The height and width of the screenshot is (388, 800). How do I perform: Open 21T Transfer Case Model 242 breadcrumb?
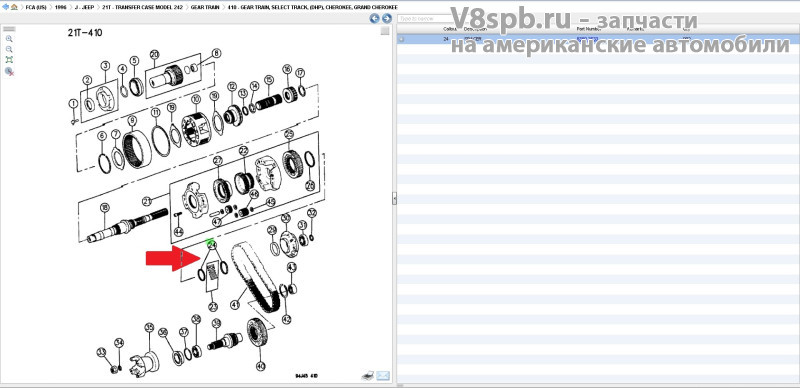coord(142,7)
